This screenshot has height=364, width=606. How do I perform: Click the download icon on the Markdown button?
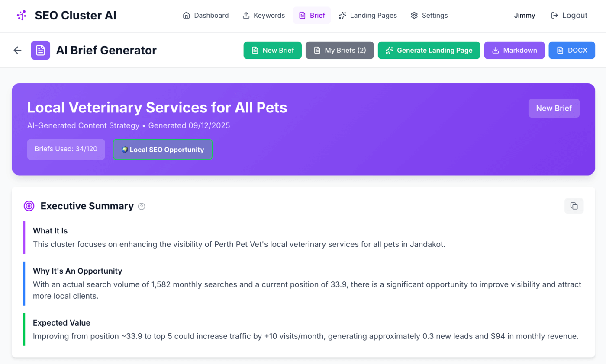pyautogui.click(x=495, y=50)
